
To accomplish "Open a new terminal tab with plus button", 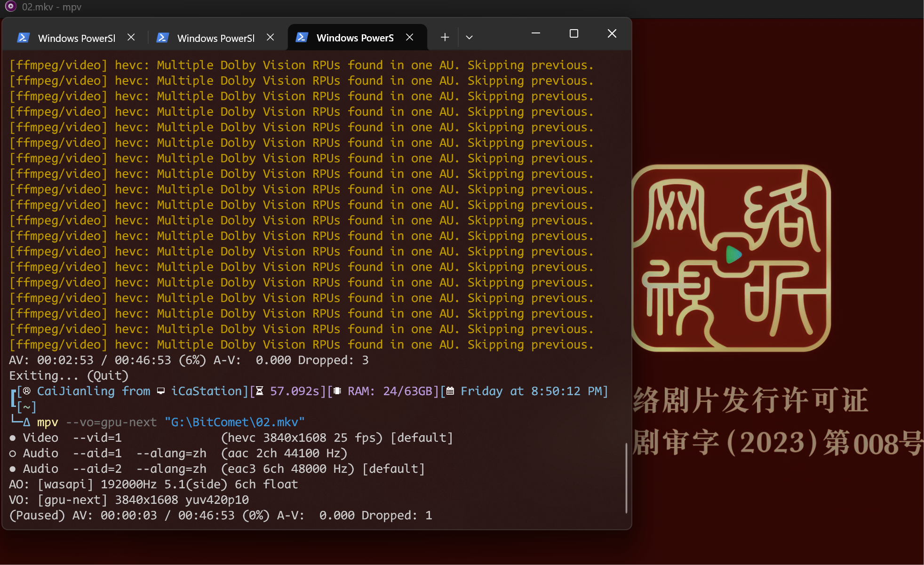I will tap(445, 37).
